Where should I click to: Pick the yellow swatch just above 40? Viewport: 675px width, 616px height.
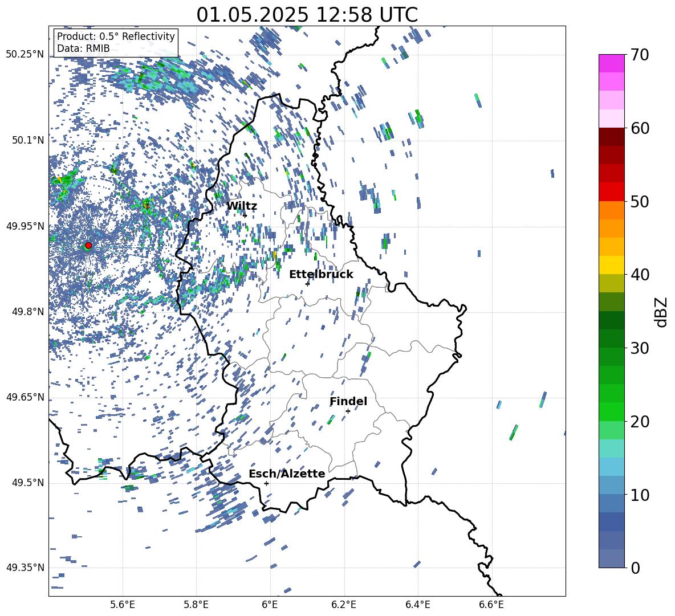(x=611, y=265)
